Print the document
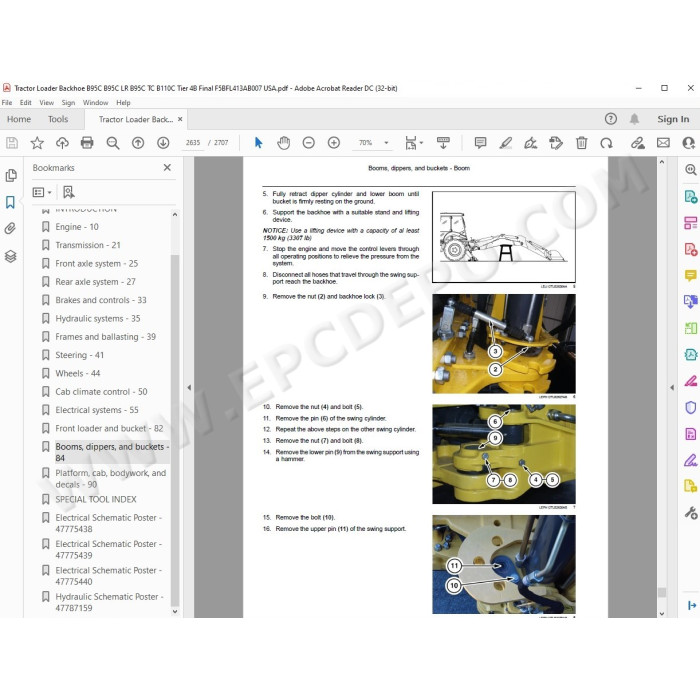 (x=87, y=143)
